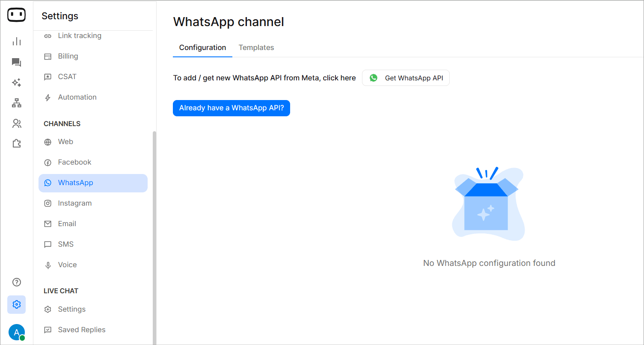Image resolution: width=644 pixels, height=345 pixels.
Task: Open the chat conversations icon in rail
Action: 17,62
